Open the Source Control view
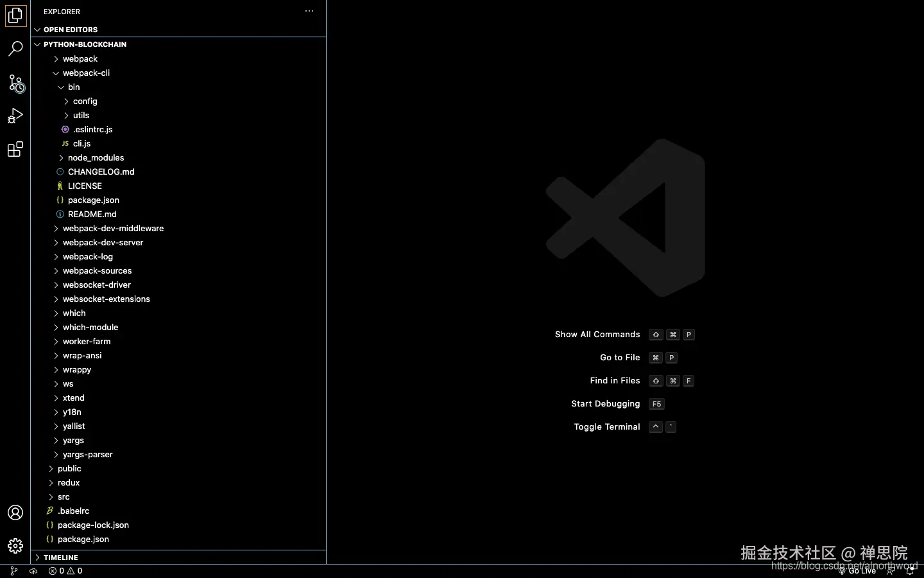 coord(16,83)
